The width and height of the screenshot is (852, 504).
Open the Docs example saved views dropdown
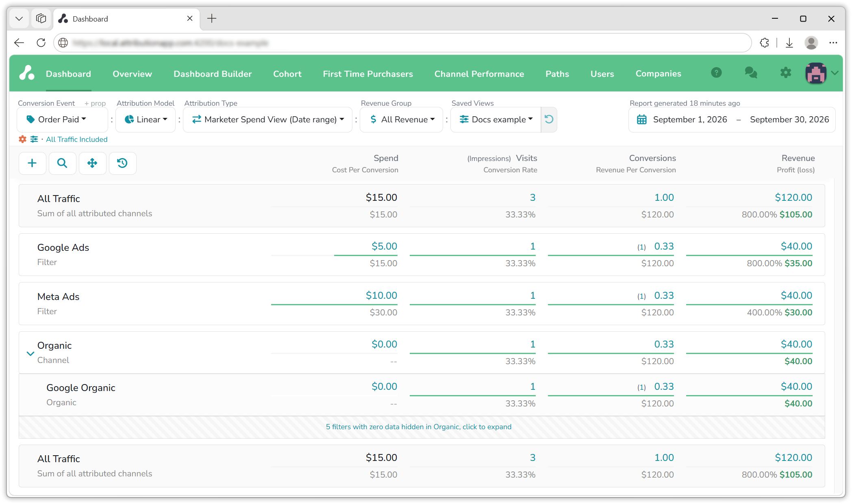click(x=496, y=119)
